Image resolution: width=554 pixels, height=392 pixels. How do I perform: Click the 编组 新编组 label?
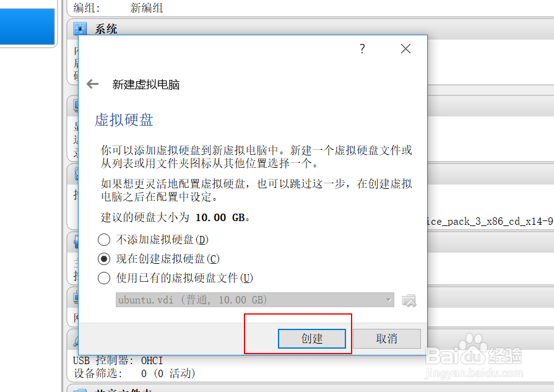click(118, 8)
